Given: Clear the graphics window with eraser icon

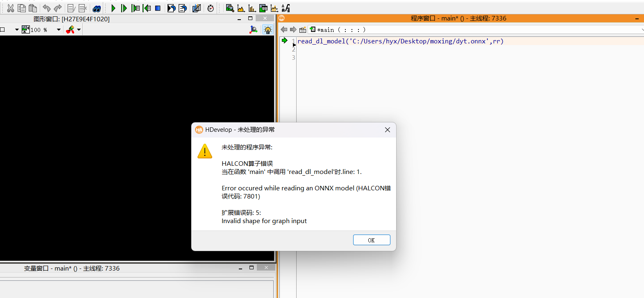Looking at the screenshot, I should click(x=70, y=29).
